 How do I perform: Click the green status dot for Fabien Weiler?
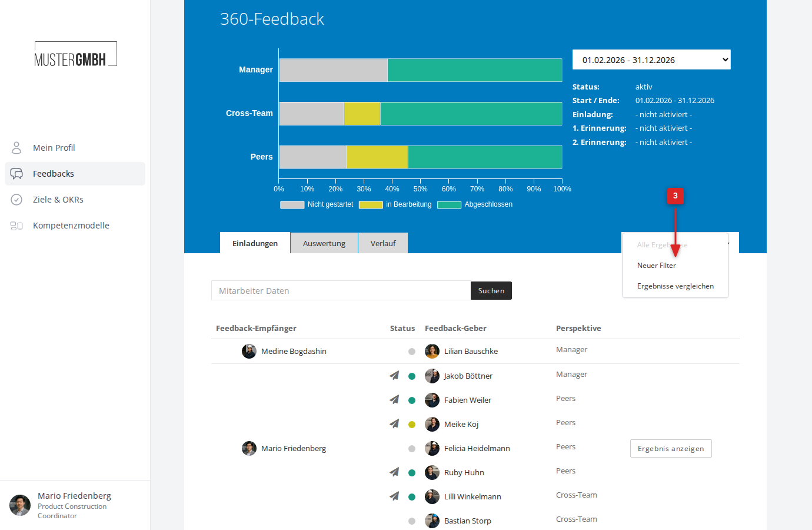click(x=412, y=400)
